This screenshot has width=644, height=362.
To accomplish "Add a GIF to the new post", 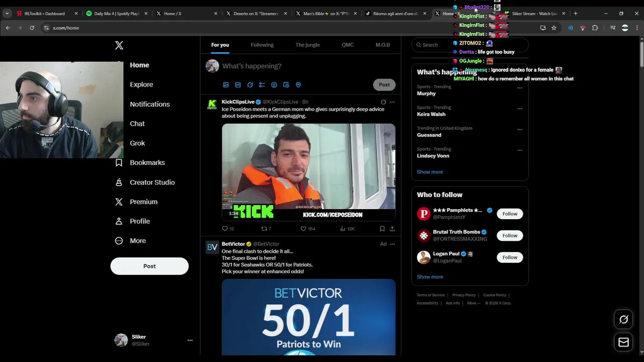I will pyautogui.click(x=238, y=85).
